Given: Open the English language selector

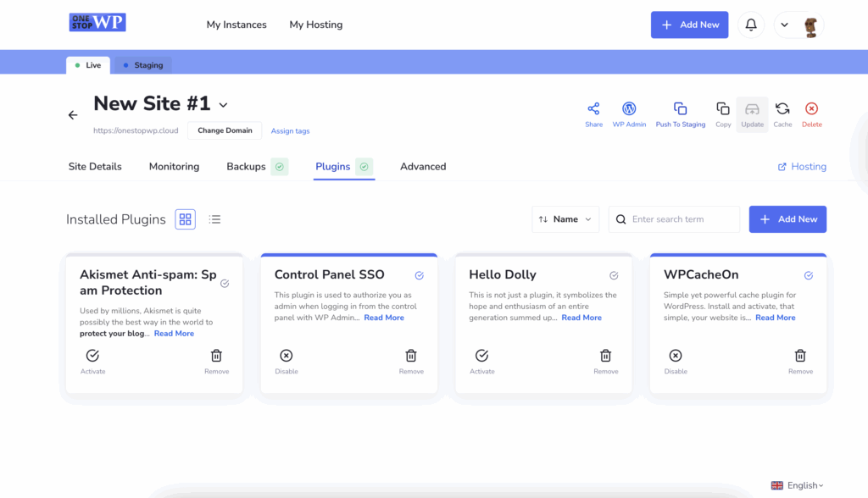Looking at the screenshot, I should tap(797, 485).
